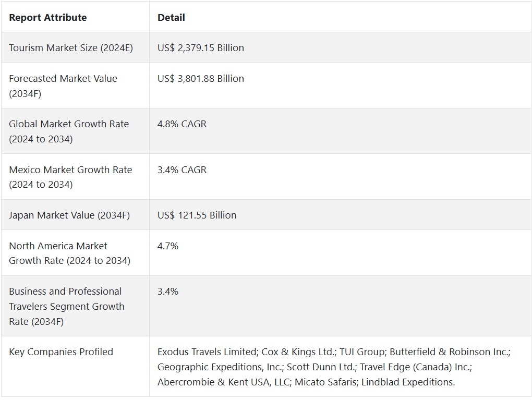
Task: Select the 'Business and Professional Travelers Segment' cell
Action: tap(67, 306)
